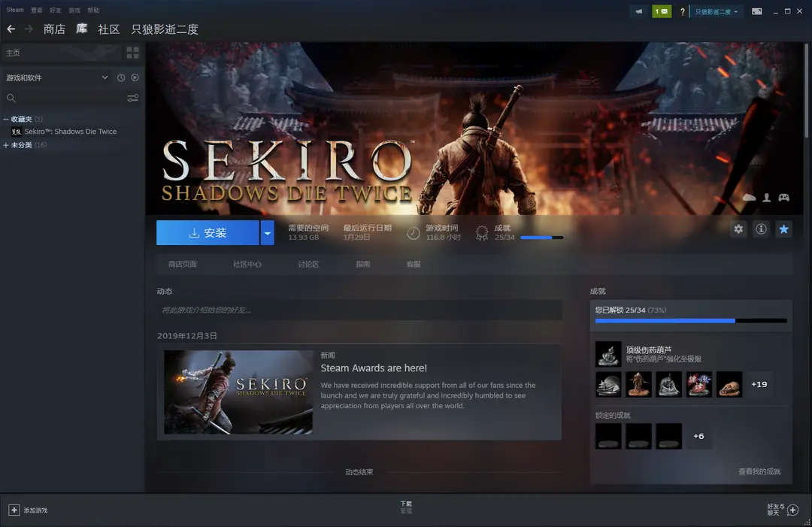This screenshot has width=812, height=527.
Task: Select Sekiro™: Shadows Die Twice in the list
Action: 71,132
